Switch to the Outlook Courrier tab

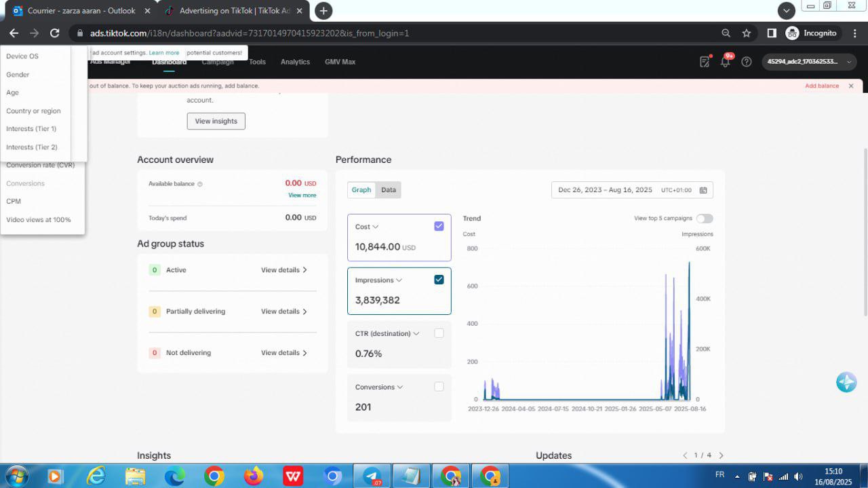(x=80, y=11)
